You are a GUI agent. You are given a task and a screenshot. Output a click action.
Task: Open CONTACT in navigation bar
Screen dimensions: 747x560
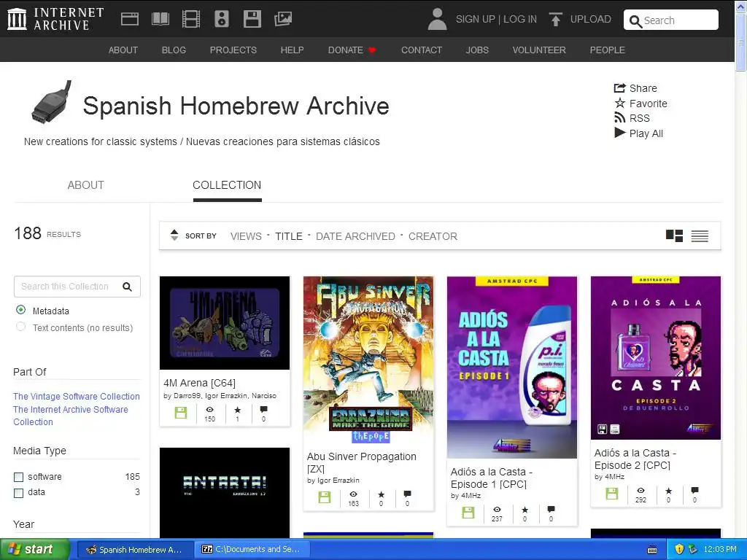coord(422,50)
